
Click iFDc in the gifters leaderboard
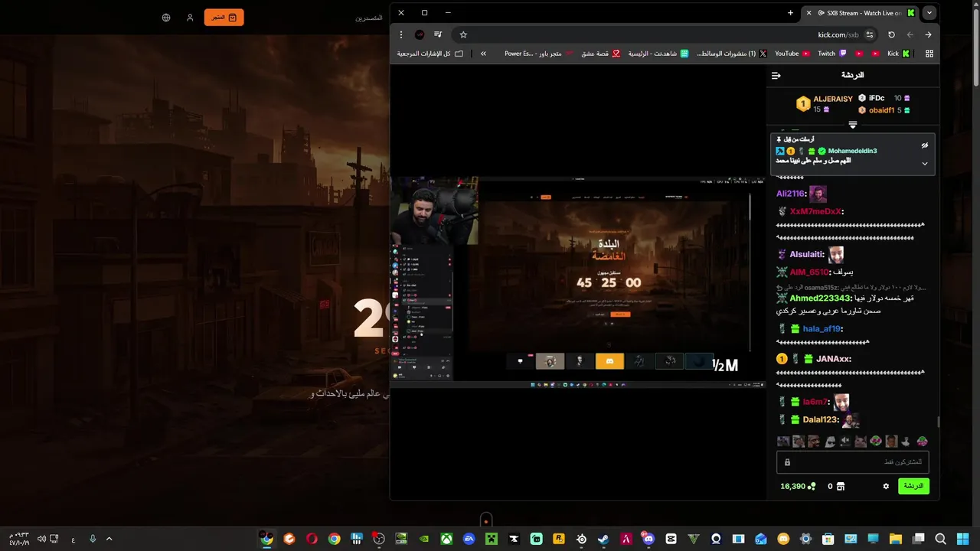point(877,98)
